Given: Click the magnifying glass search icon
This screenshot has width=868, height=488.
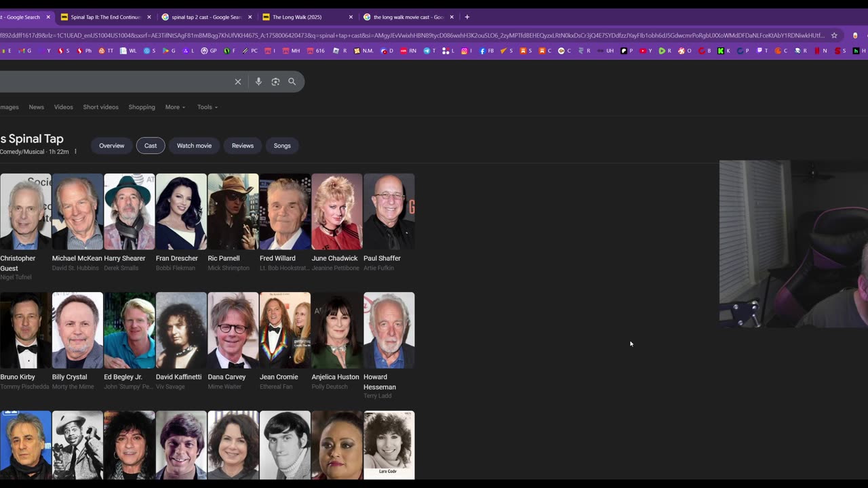Looking at the screenshot, I should click(292, 81).
